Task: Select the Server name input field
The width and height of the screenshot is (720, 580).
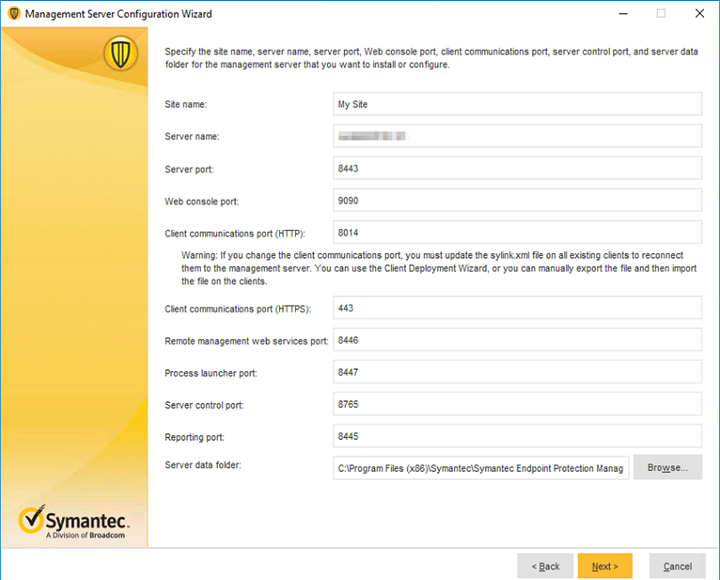Action: pyautogui.click(x=517, y=136)
